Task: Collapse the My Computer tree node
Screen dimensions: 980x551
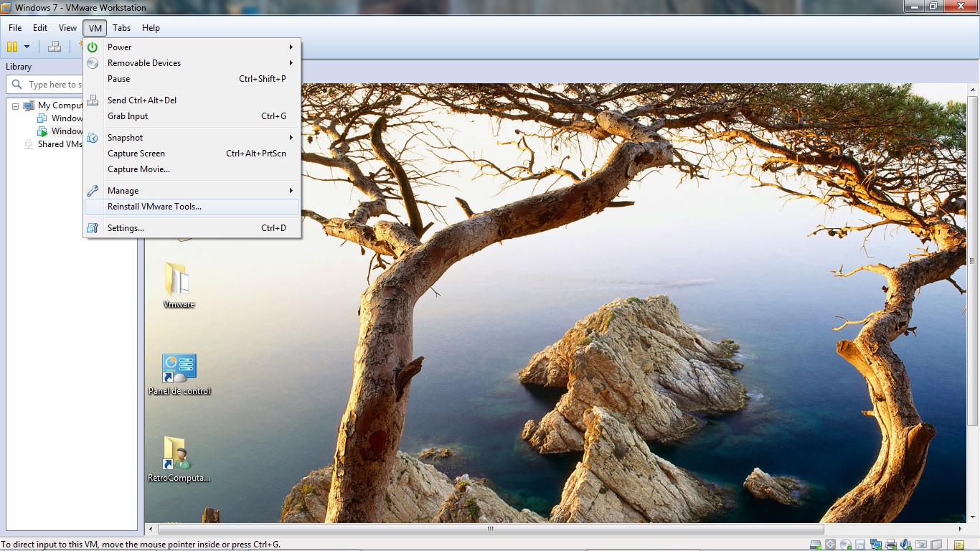Action: click(x=15, y=106)
